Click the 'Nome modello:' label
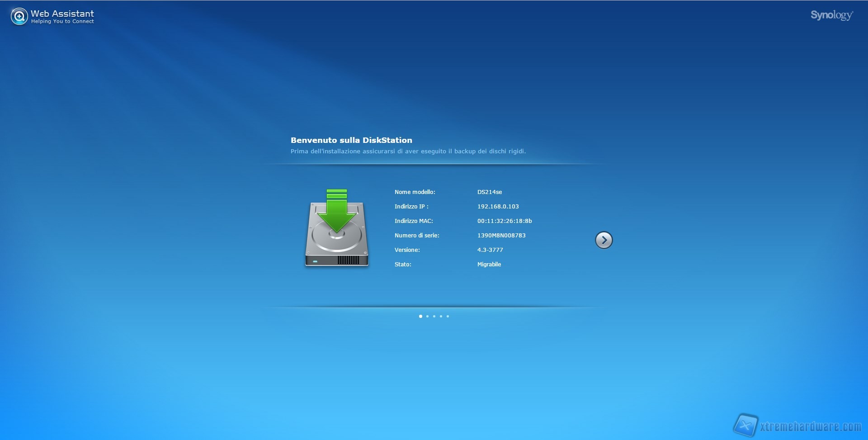Screen dimensions: 868x440 point(415,192)
